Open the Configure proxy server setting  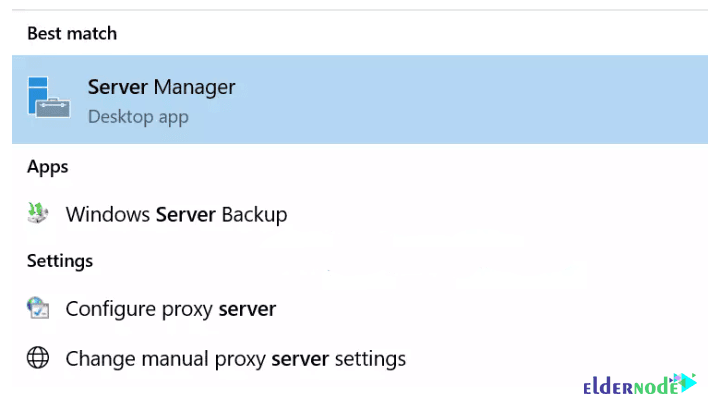click(x=170, y=309)
